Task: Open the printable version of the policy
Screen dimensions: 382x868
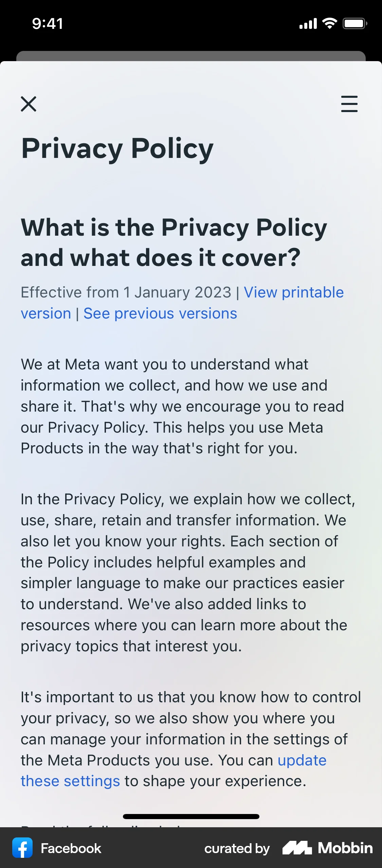Action: 294,292
